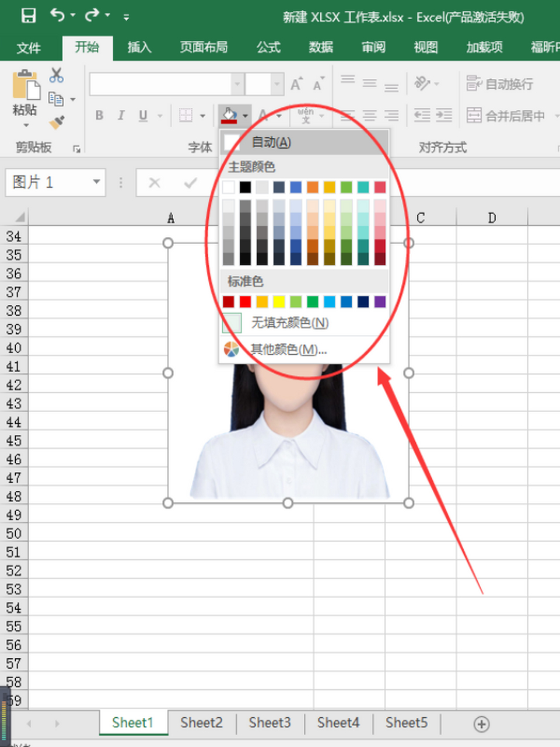This screenshot has width=560, height=747.
Task: Select column D header
Action: (492, 218)
